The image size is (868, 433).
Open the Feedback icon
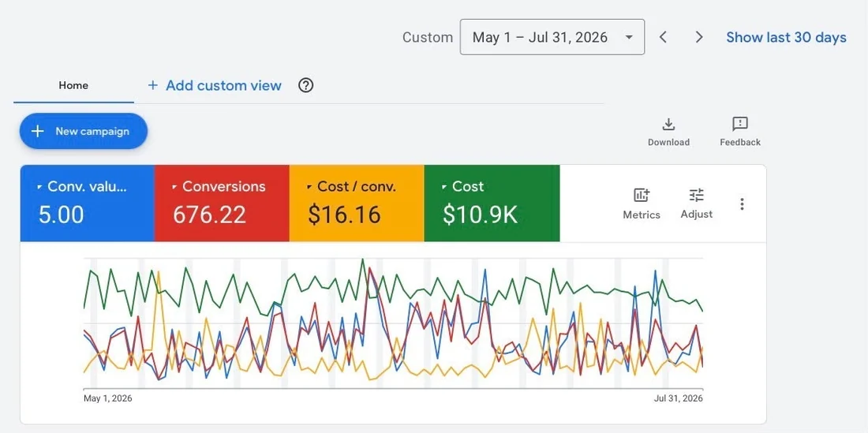click(x=740, y=132)
